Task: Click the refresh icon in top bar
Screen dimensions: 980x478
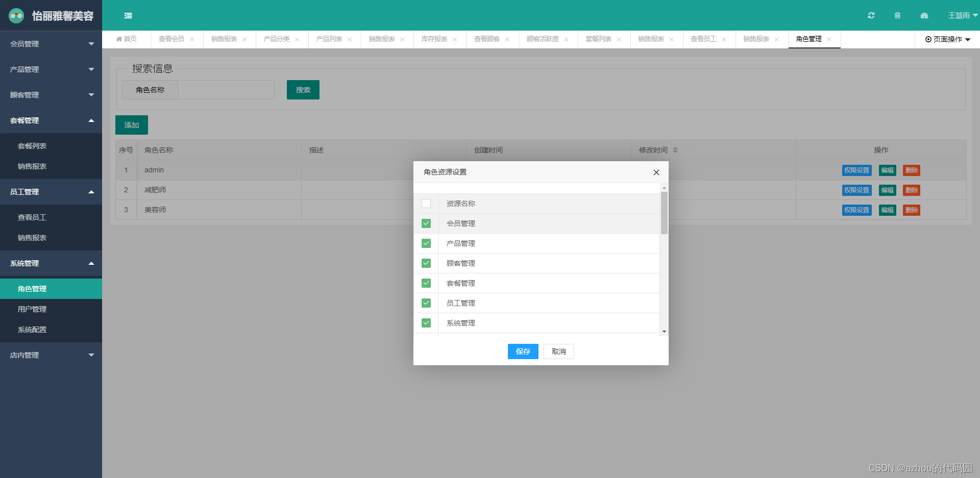Action: (x=871, y=16)
